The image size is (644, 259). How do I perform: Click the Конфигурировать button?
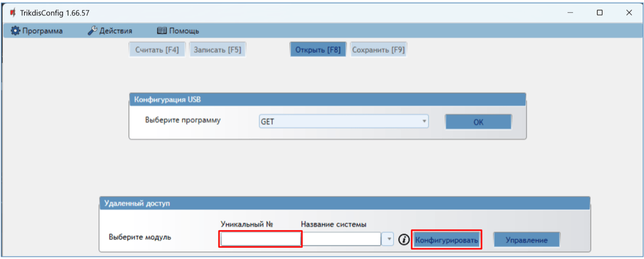446,240
